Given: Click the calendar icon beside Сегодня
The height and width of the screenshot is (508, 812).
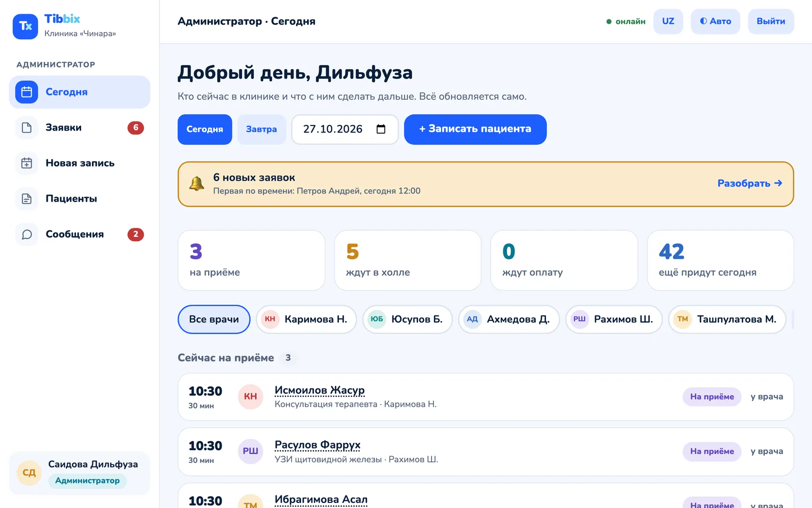Looking at the screenshot, I should tap(26, 92).
